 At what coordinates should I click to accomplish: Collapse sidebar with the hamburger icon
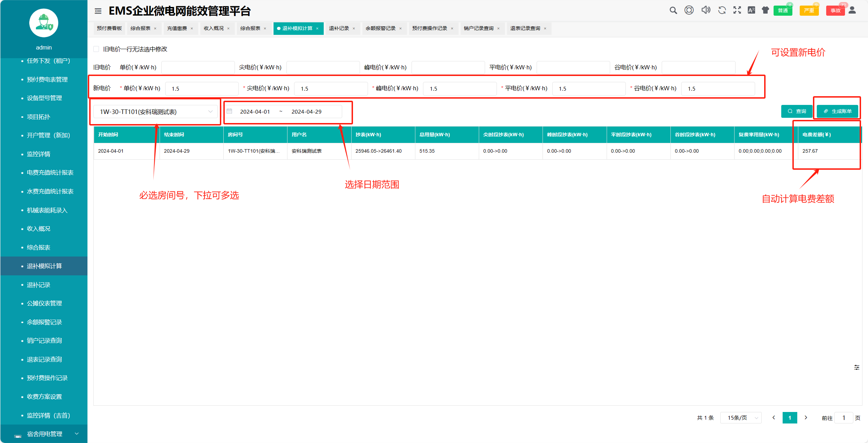click(98, 11)
